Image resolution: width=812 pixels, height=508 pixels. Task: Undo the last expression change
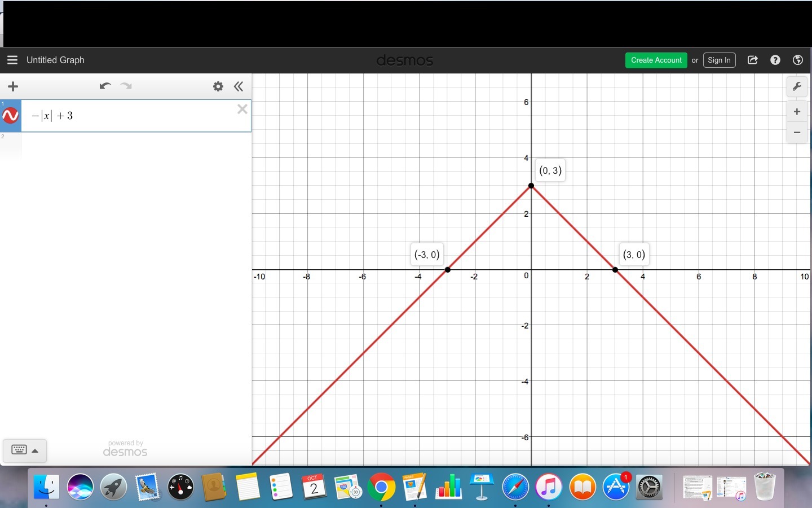[x=105, y=86]
